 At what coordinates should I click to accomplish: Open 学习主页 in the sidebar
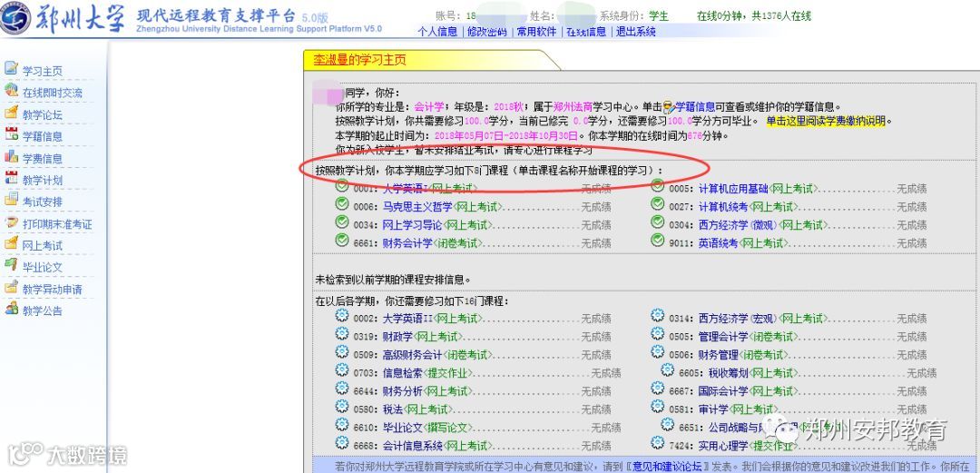coord(43,72)
